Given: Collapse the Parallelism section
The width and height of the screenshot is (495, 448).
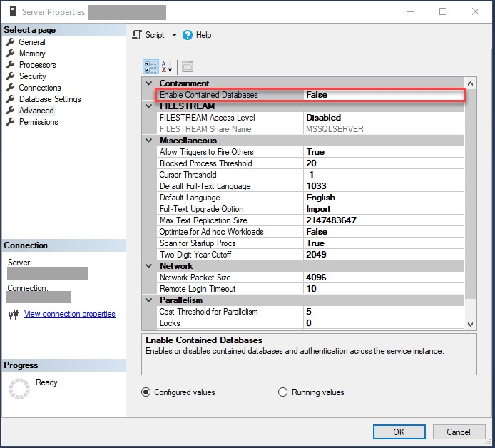Looking at the screenshot, I should coord(148,300).
